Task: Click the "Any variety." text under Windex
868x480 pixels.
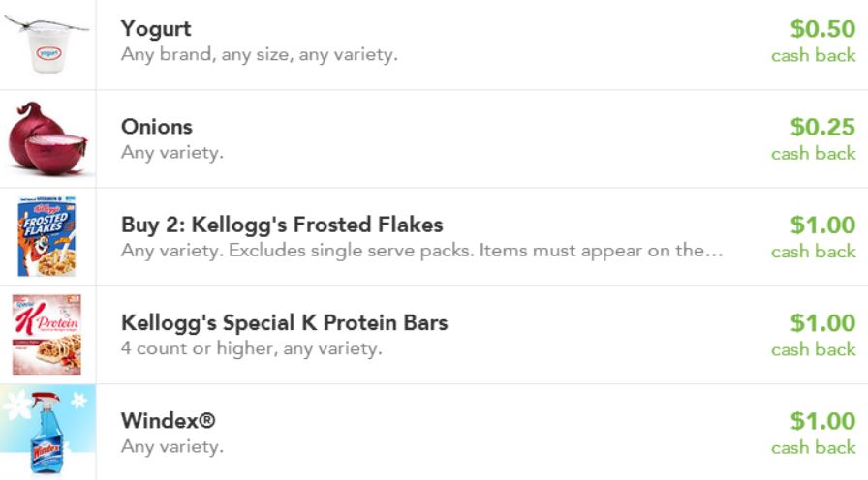Action: (171, 447)
